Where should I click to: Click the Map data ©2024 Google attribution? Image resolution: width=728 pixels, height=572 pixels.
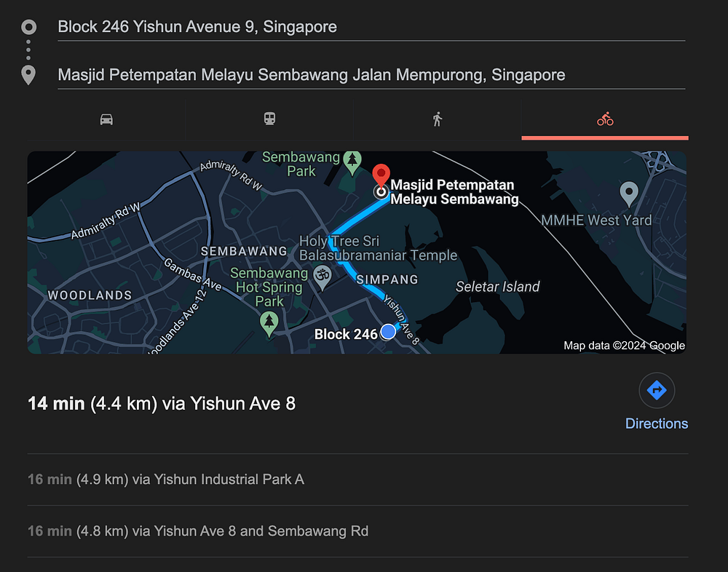(x=624, y=346)
